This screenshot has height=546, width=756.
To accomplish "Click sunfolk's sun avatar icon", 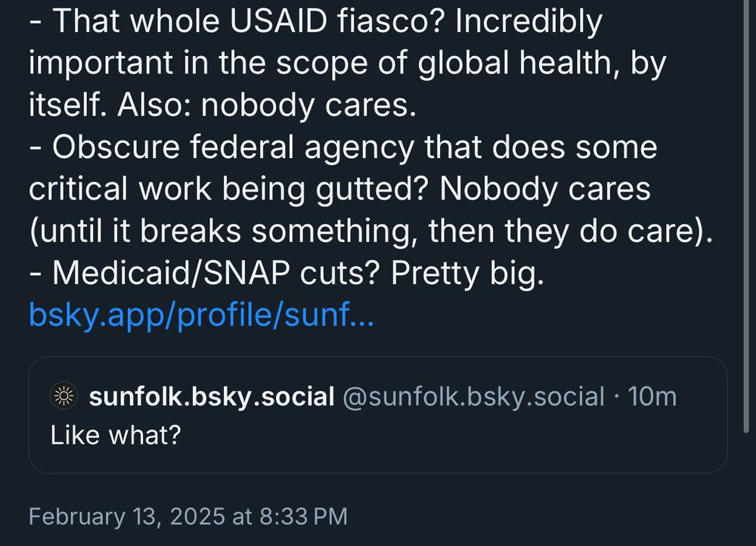I will point(64,396).
